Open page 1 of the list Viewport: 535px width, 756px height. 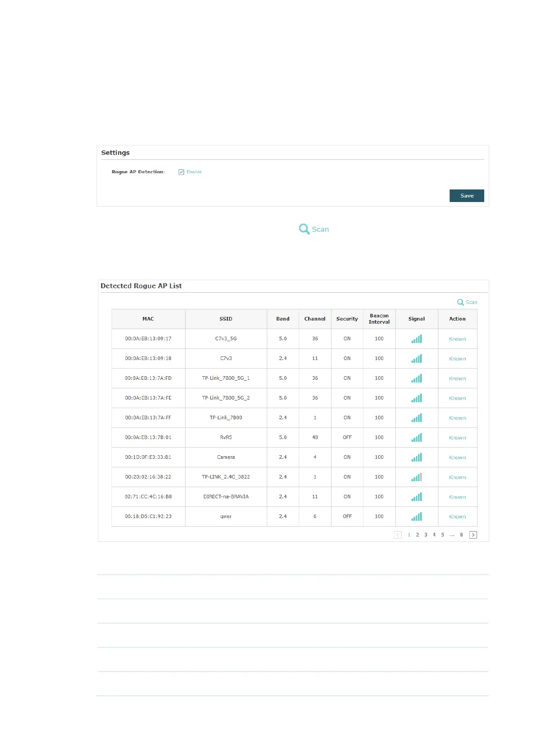tap(409, 535)
